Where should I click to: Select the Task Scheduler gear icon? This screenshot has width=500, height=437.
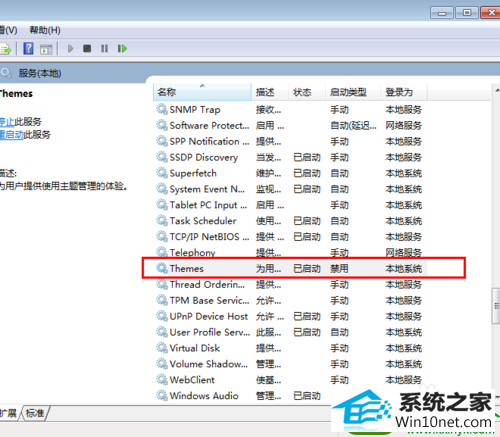pyautogui.click(x=162, y=221)
